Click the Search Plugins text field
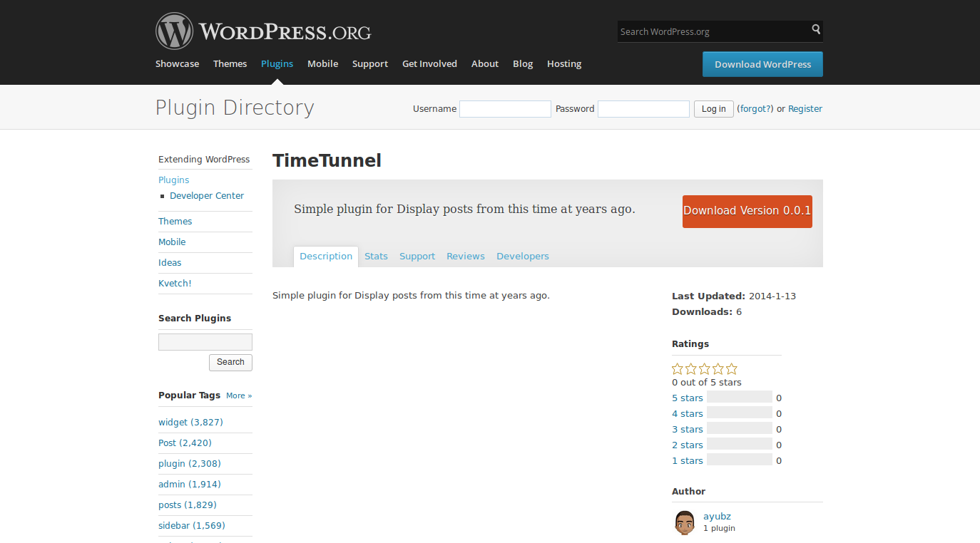980x543 pixels. point(205,342)
